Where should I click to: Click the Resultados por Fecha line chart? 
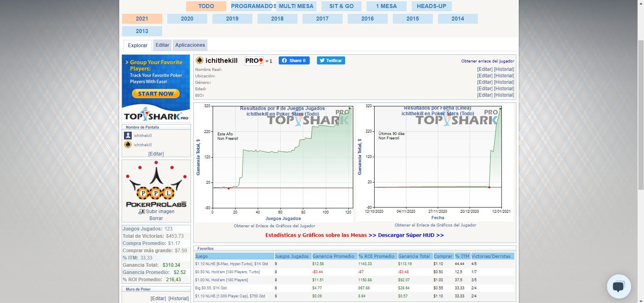tap(435, 162)
